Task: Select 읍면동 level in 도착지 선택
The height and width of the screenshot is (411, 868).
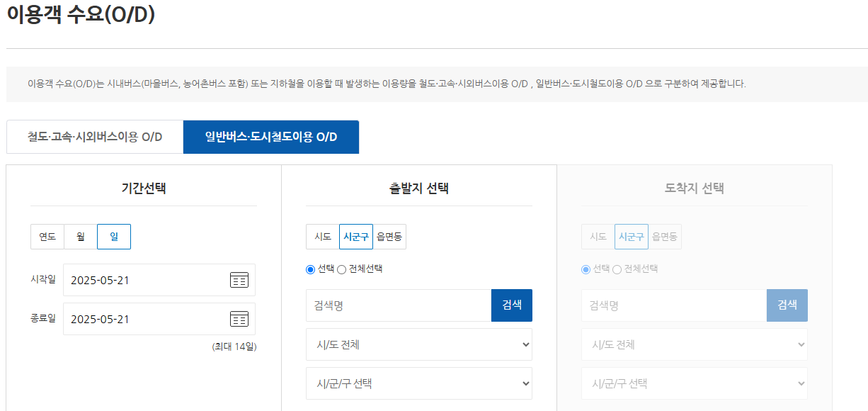Action: pyautogui.click(x=665, y=237)
